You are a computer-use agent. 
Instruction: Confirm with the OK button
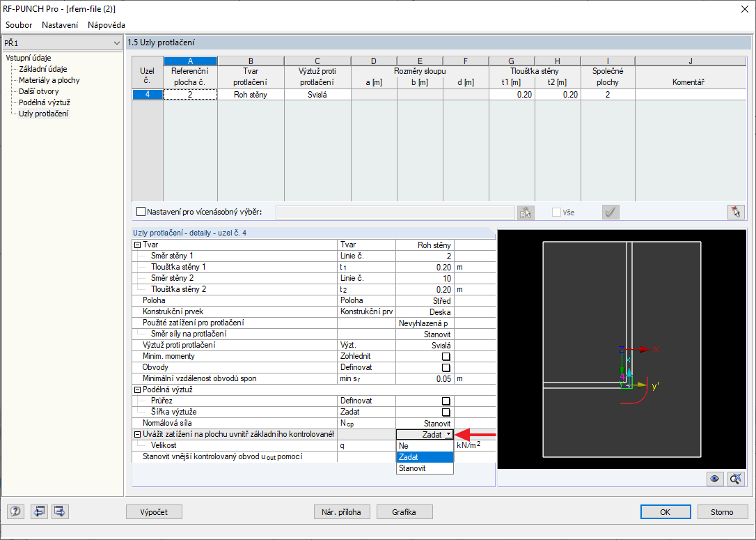click(x=666, y=512)
